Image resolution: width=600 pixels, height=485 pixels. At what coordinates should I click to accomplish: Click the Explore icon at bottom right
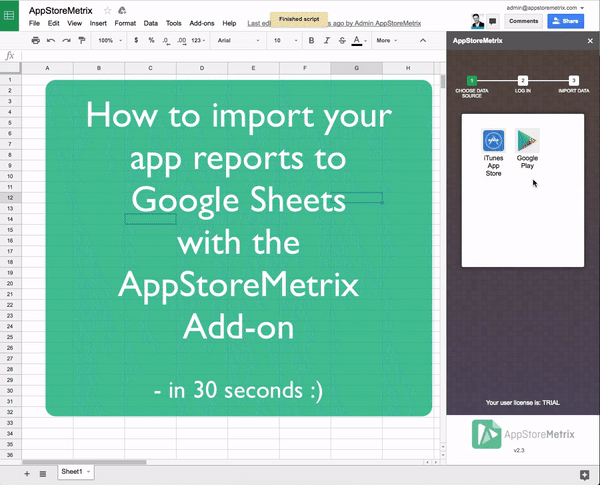[584, 475]
